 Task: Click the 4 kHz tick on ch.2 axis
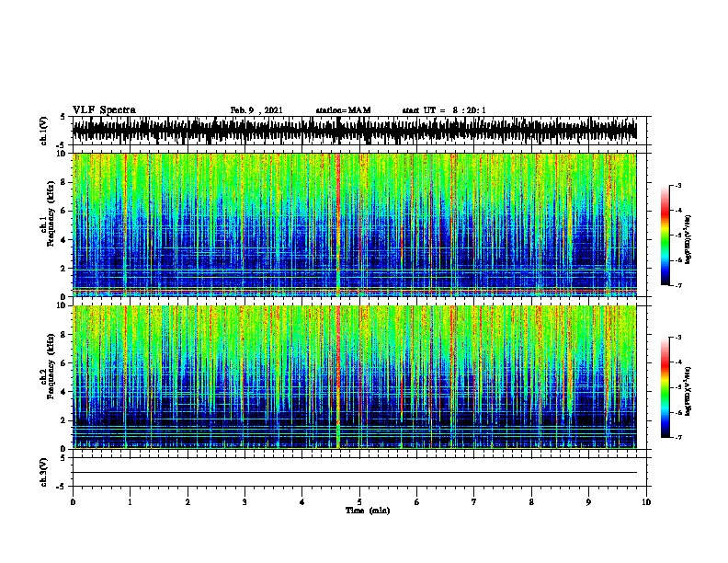click(x=63, y=392)
